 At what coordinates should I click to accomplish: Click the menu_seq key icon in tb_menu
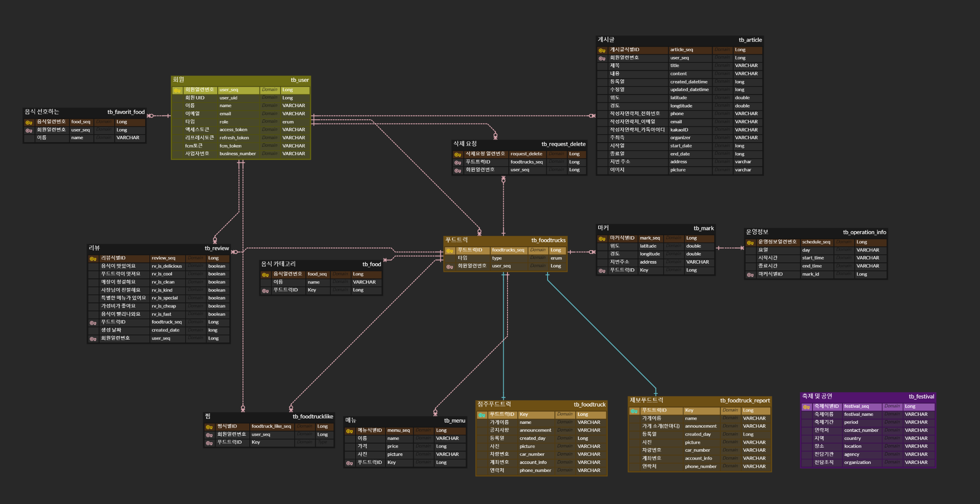coord(349,431)
